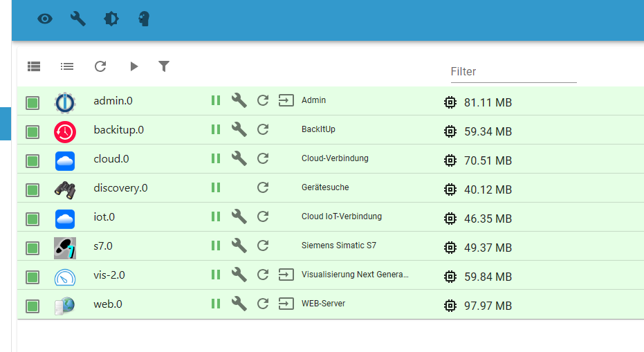Image resolution: width=644 pixels, height=352 pixels.
Task: Open the funnel filter options
Action: 164,66
